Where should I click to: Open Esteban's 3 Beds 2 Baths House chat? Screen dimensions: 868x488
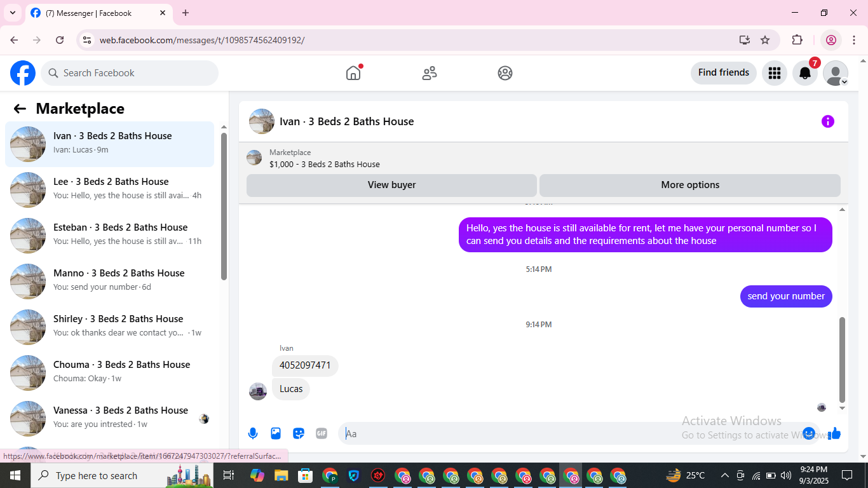click(x=110, y=236)
